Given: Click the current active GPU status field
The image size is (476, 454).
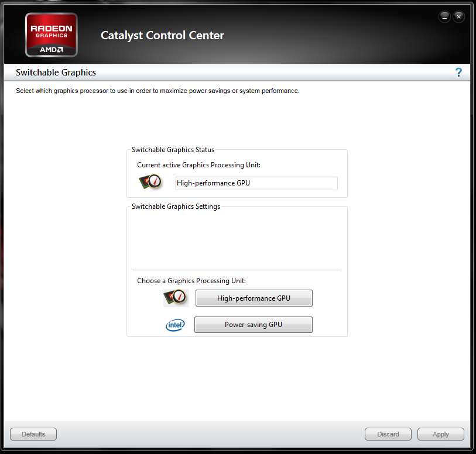Looking at the screenshot, I should coord(256,183).
